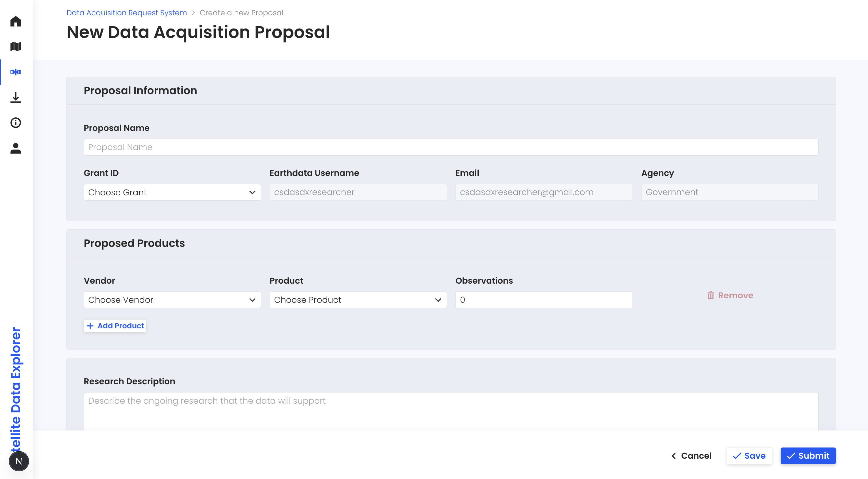Click into the Observations number field
The width and height of the screenshot is (868, 479).
click(544, 300)
